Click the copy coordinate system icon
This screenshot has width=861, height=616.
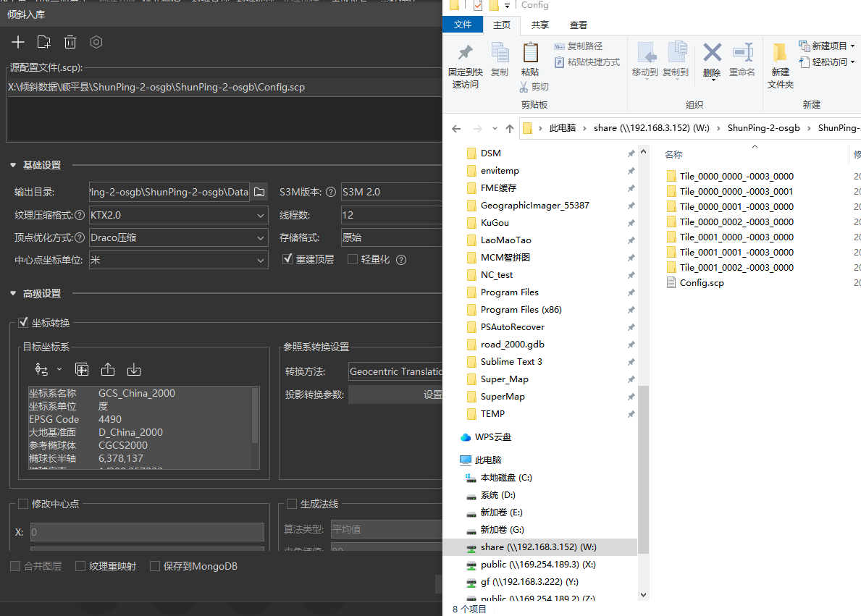[82, 370]
